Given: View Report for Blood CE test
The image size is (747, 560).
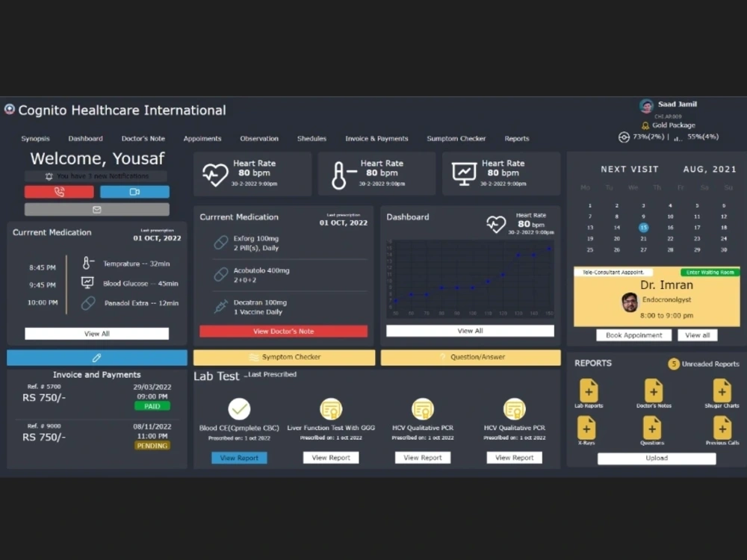Looking at the screenshot, I should [x=239, y=458].
